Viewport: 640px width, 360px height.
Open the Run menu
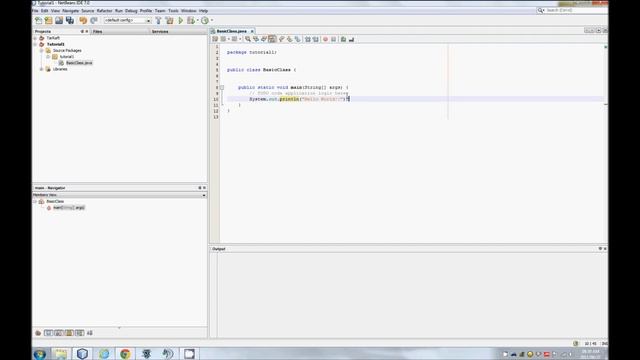coord(118,11)
